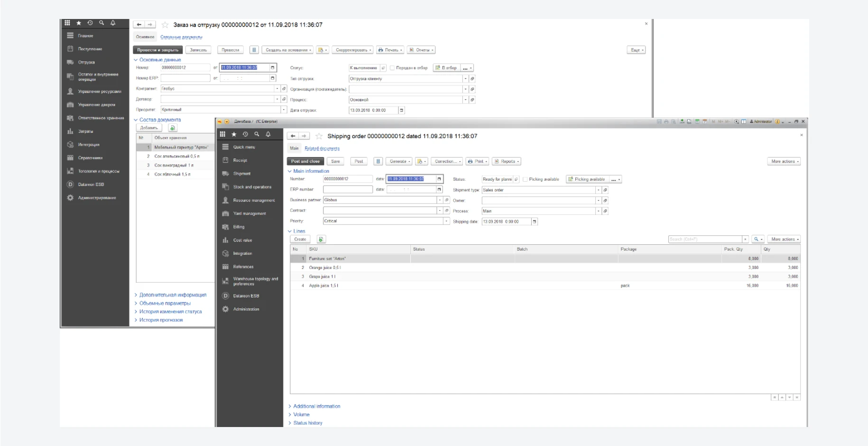Open Shipment type record icon
The width and height of the screenshot is (868, 446).
pyautogui.click(x=605, y=190)
